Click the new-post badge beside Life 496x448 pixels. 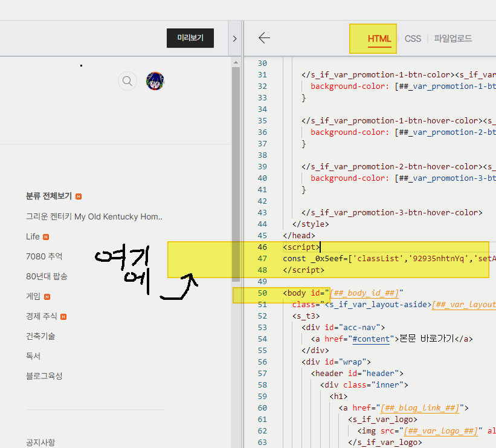point(46,237)
